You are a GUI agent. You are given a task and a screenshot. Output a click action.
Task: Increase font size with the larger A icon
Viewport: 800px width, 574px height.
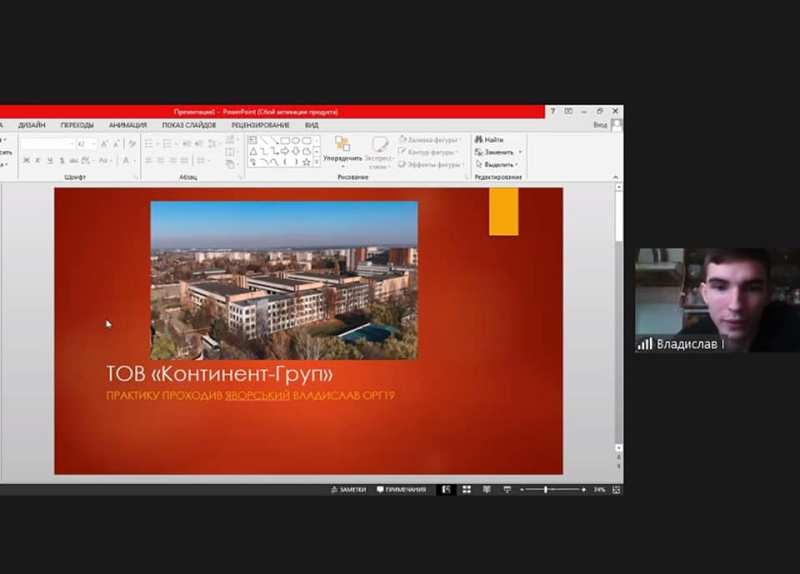click(105, 144)
